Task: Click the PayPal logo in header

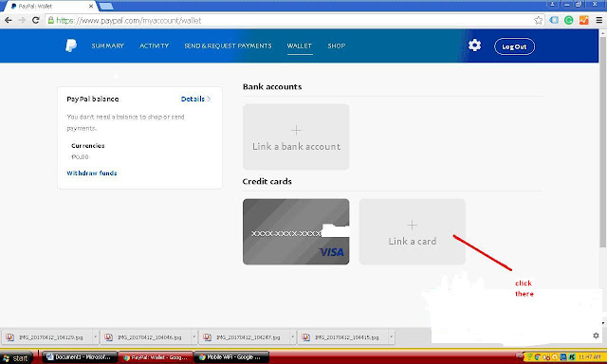Action: (x=71, y=45)
